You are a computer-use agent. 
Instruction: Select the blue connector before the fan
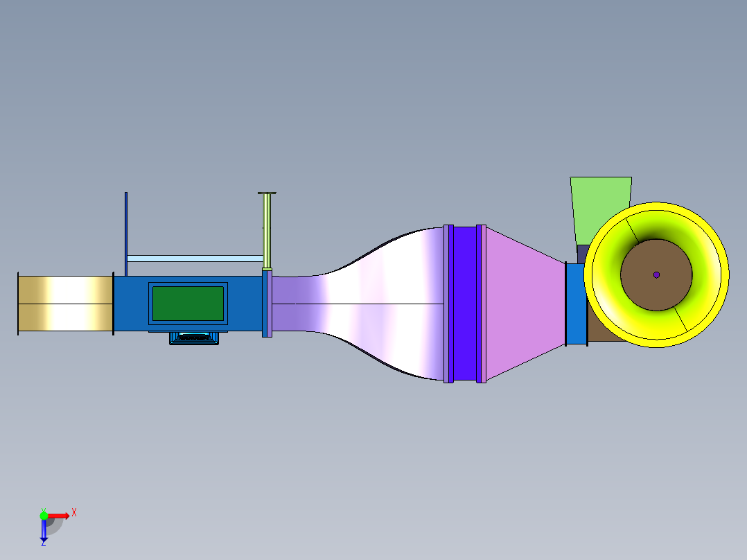577,304
